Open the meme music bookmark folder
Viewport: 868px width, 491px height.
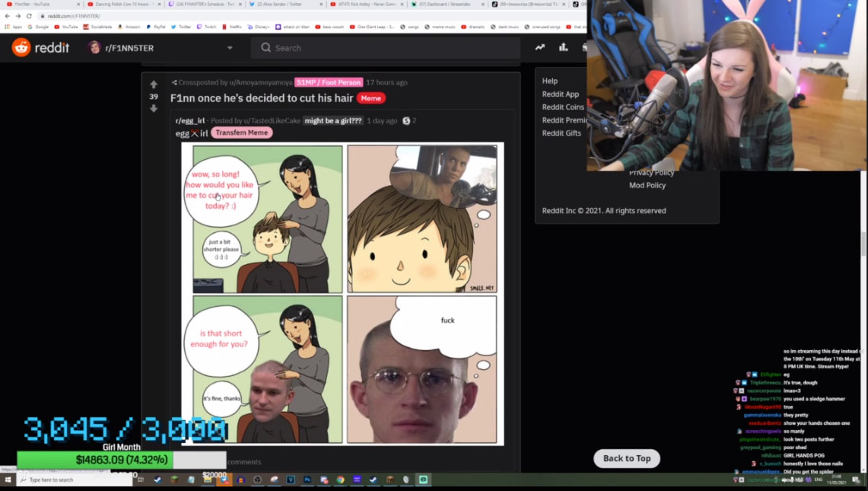tap(440, 27)
